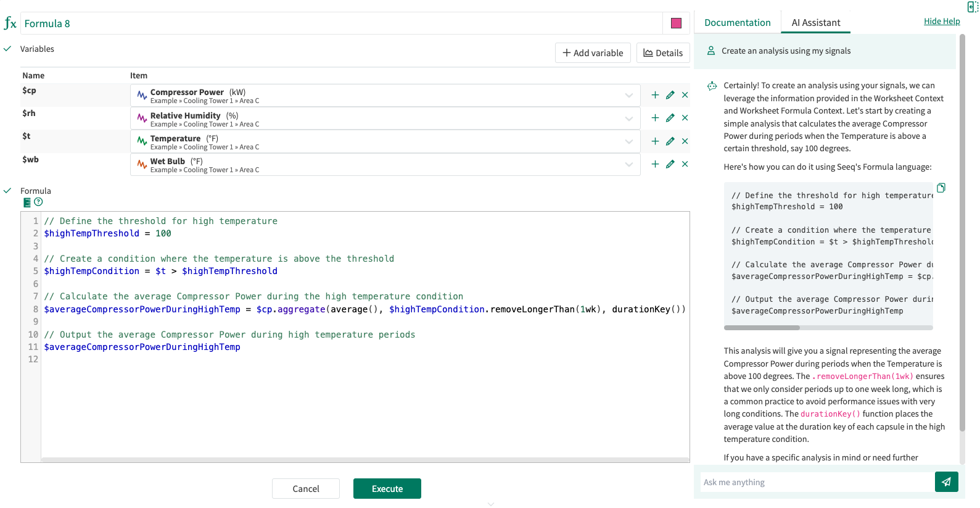
Task: Click the Hide Help link
Action: (941, 21)
